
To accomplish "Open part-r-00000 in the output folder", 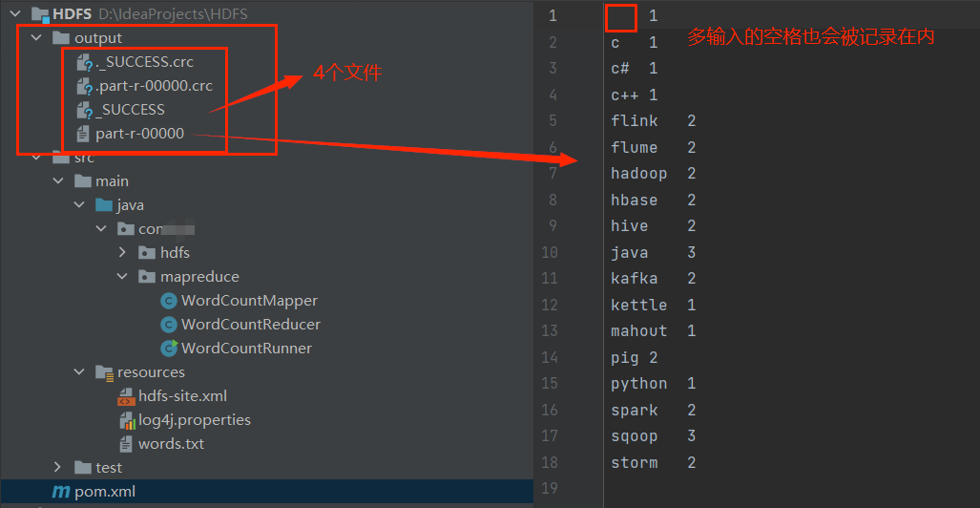I will (140, 134).
